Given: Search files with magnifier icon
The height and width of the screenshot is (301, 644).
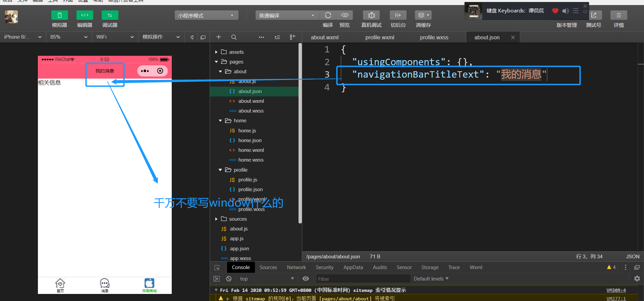Looking at the screenshot, I should [234, 37].
